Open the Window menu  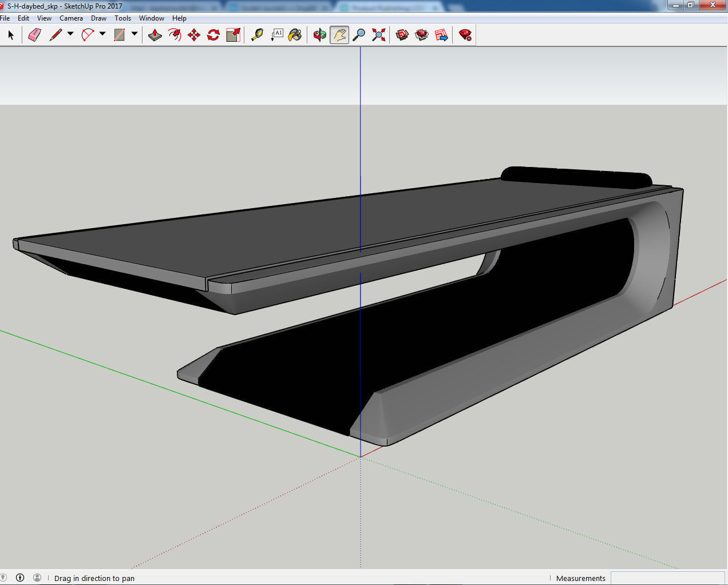coord(152,18)
